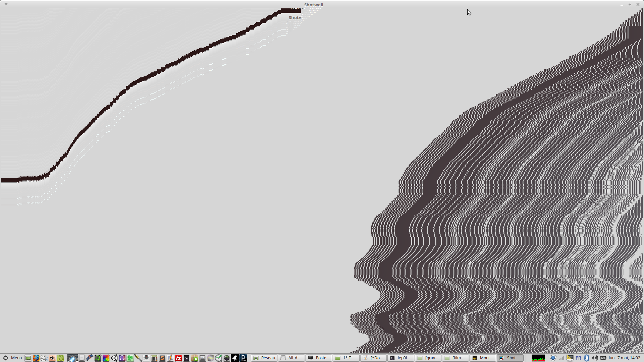
Task: Switch to the Moni... taskbar window
Action: coord(482,358)
